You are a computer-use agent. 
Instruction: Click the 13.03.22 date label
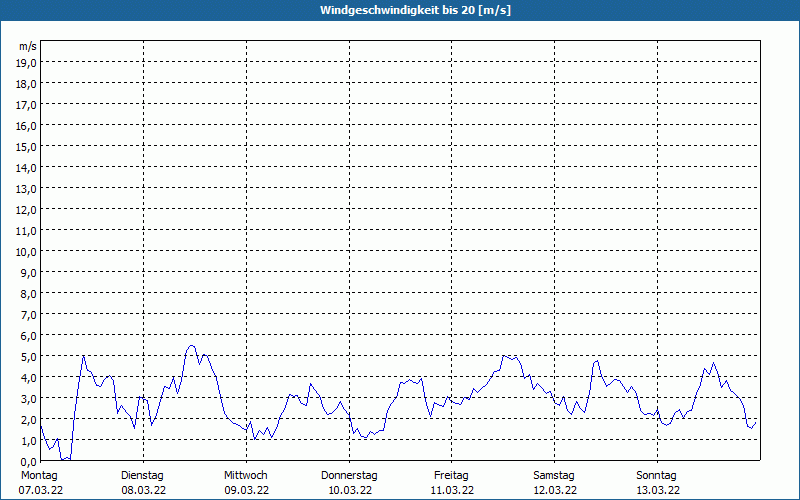coord(658,490)
